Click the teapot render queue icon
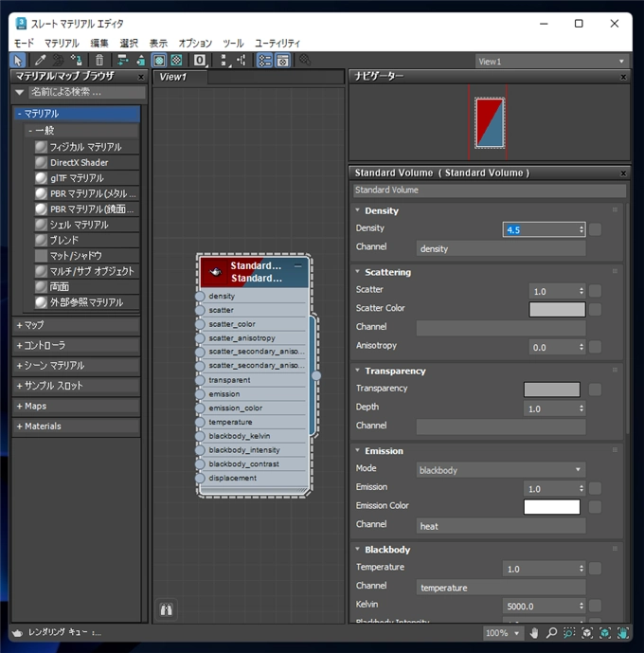 tap(17, 633)
